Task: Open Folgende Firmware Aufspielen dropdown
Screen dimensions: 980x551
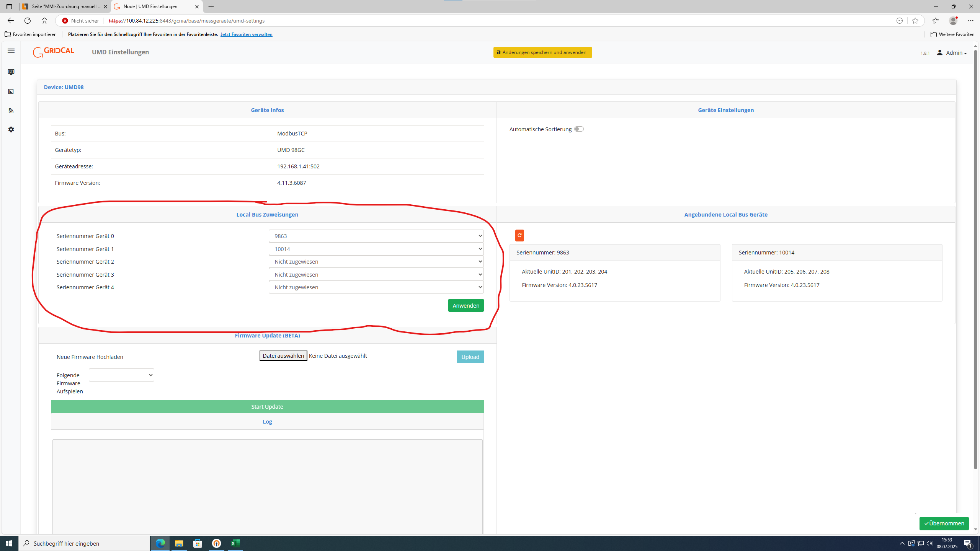Action: (x=121, y=375)
